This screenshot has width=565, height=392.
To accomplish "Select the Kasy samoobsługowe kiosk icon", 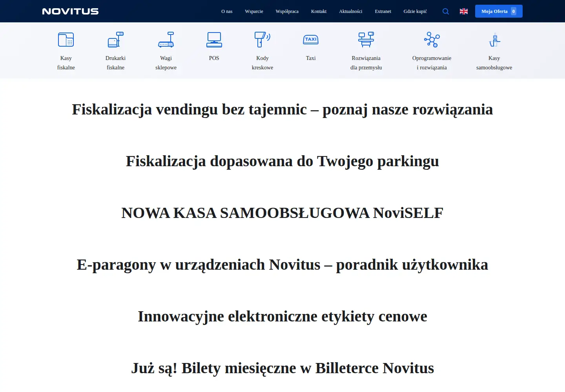I will coord(494,40).
